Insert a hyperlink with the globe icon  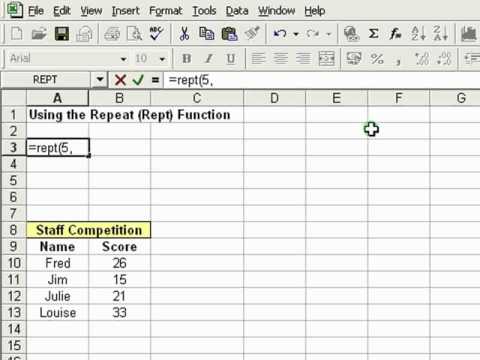point(351,34)
